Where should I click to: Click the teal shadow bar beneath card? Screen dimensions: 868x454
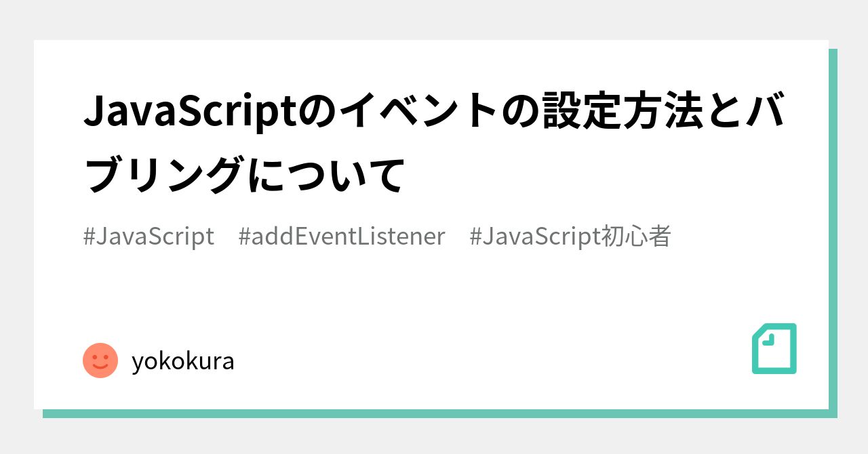tap(440, 413)
